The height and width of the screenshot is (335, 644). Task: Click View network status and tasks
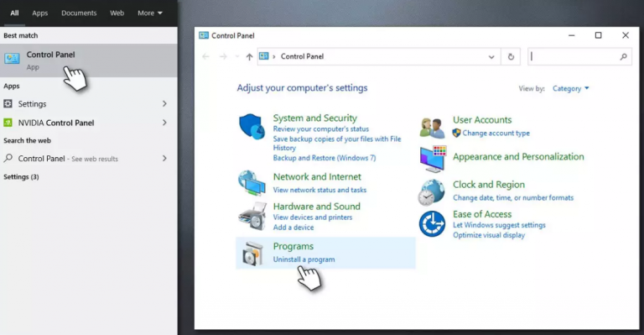point(319,190)
